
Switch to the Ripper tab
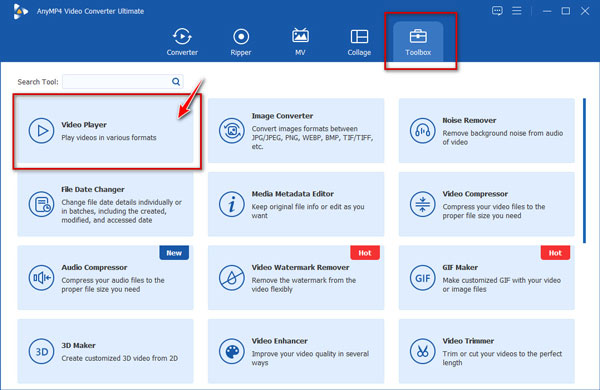point(241,42)
